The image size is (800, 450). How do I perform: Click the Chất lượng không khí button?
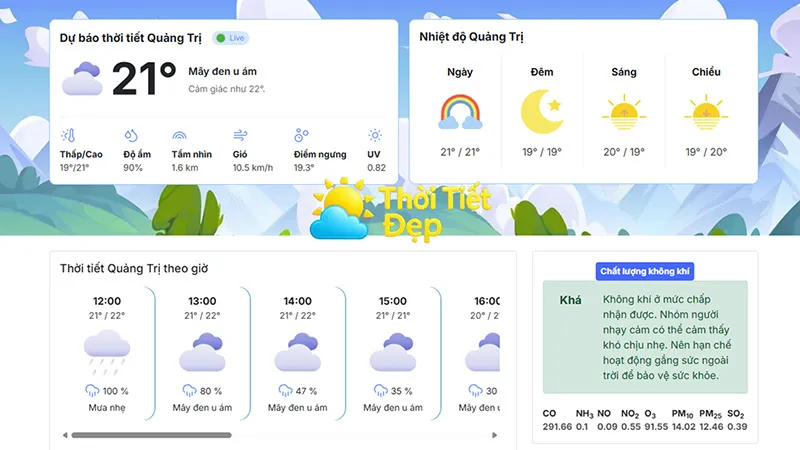coord(645,271)
